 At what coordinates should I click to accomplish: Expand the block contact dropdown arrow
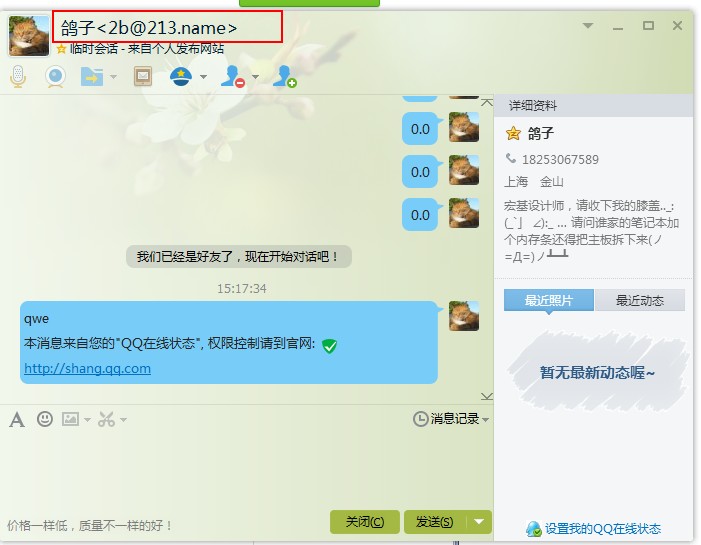(255, 77)
